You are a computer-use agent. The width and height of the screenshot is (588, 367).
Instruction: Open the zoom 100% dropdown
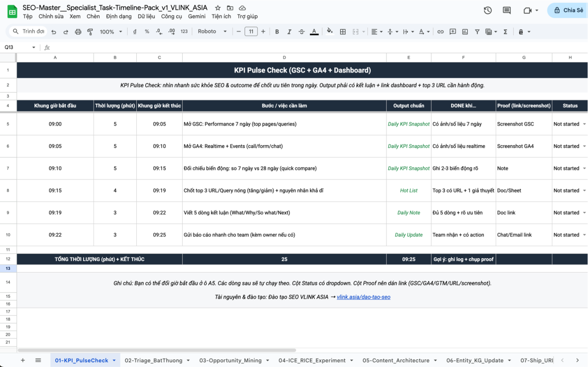click(x=112, y=32)
